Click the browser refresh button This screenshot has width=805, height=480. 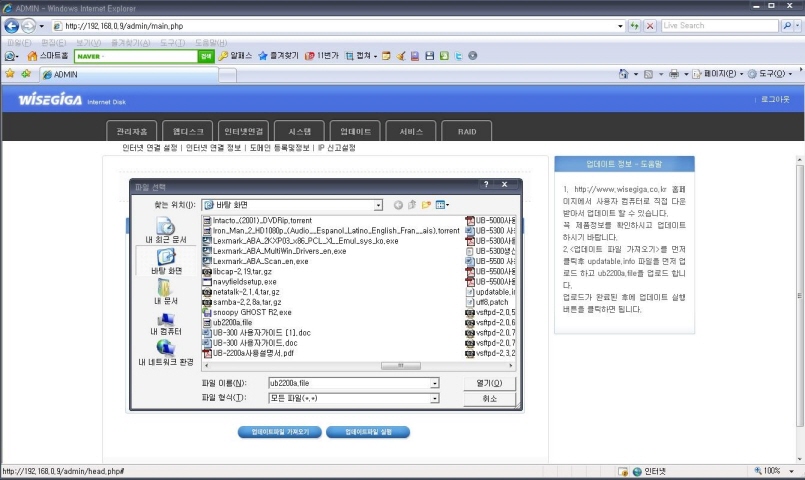634,25
